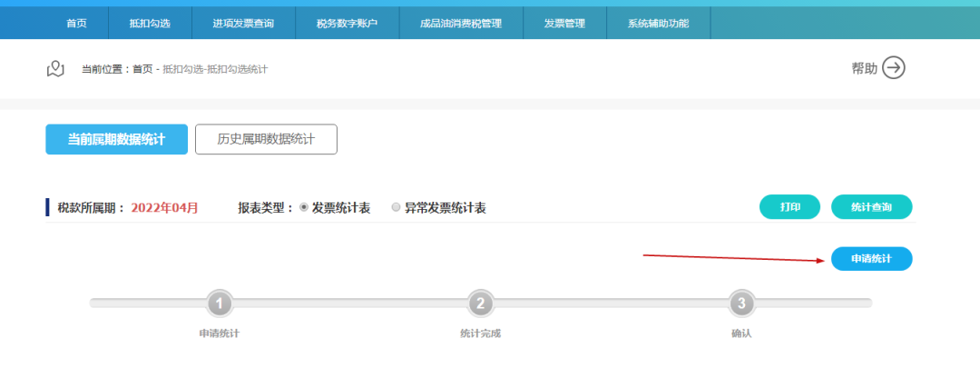980x368 pixels.
Task: Click the 统计查询 button
Action: (871, 207)
